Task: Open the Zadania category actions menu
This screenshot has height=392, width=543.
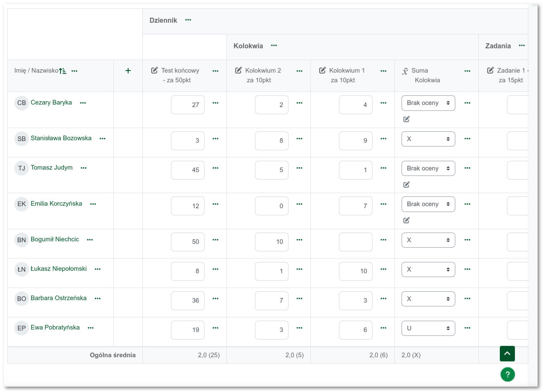Action: (522, 46)
